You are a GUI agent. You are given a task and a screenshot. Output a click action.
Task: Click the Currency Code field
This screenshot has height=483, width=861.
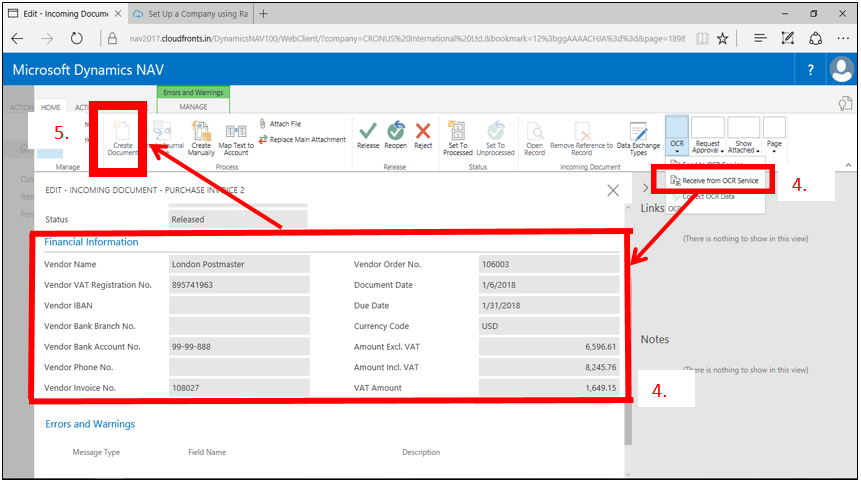pos(549,326)
